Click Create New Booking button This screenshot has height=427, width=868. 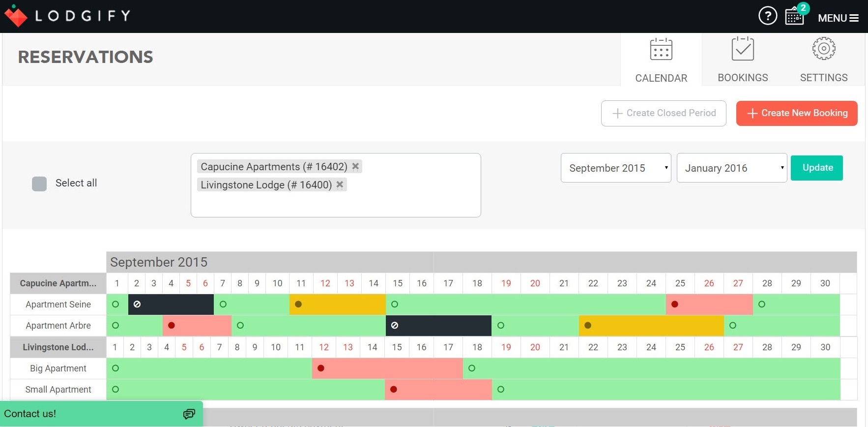(797, 113)
